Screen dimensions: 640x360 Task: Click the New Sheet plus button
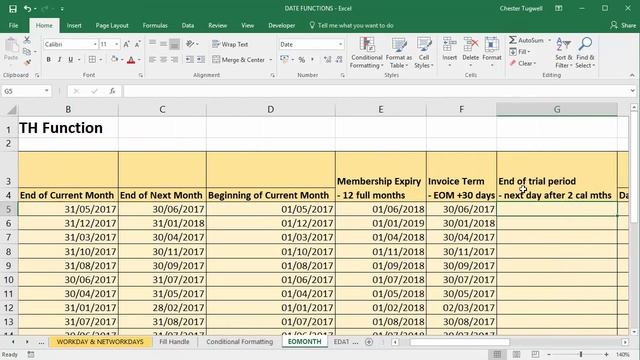pos(369,342)
